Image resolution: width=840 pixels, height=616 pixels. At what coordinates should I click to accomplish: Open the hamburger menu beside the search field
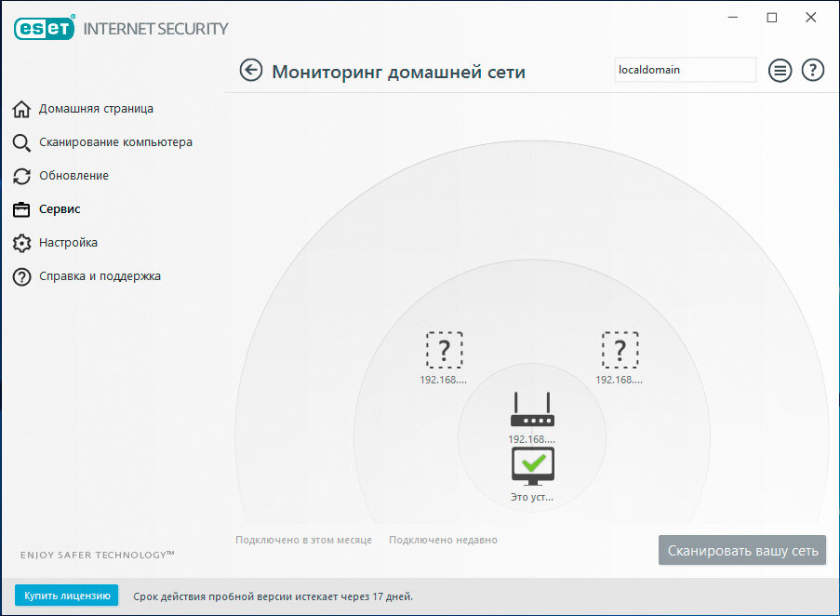(780, 70)
